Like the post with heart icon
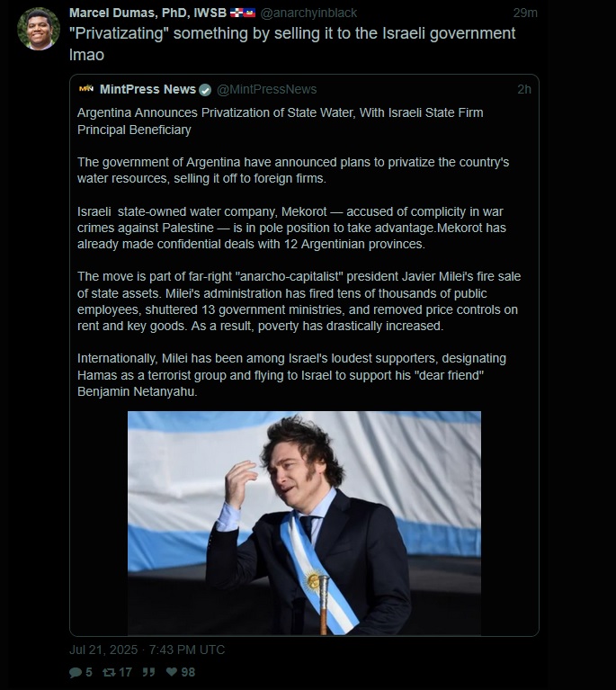The width and height of the screenshot is (616, 690). pos(172,671)
